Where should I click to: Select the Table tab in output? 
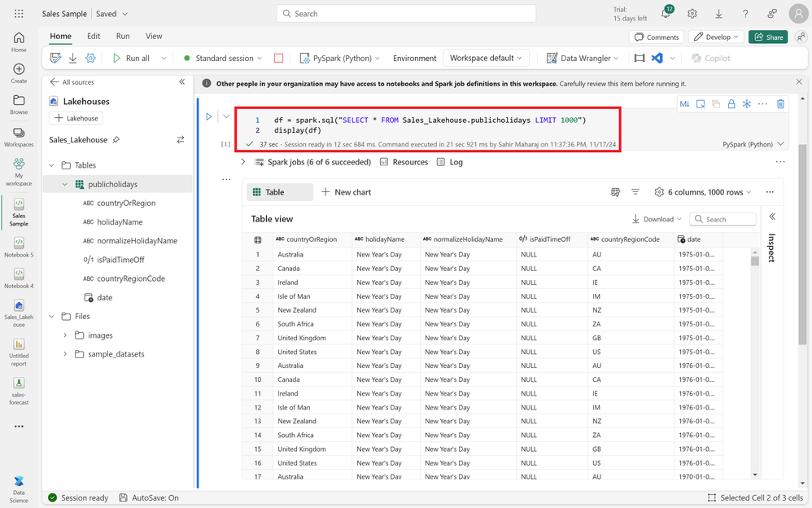[280, 192]
